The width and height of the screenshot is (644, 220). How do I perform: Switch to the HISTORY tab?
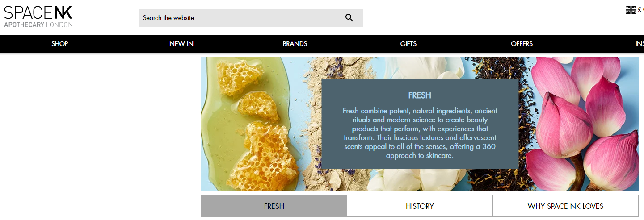(x=420, y=206)
